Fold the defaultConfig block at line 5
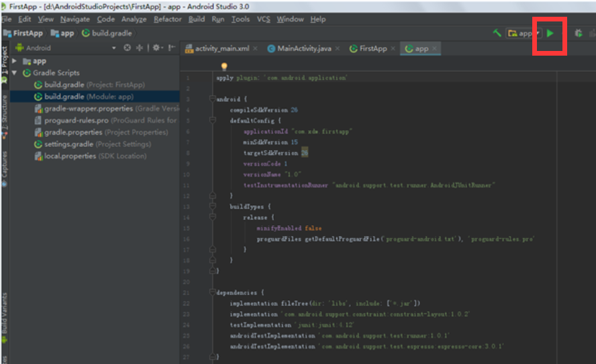Image resolution: width=596 pixels, height=364 pixels. tap(213, 120)
